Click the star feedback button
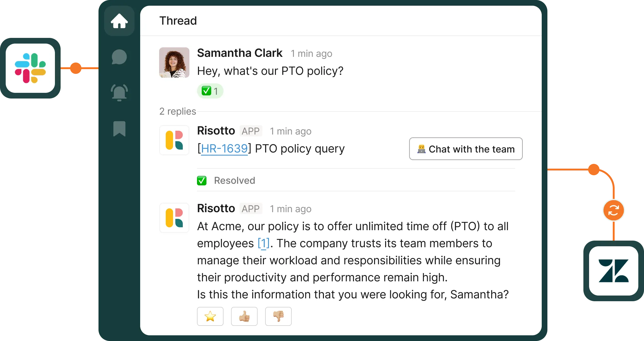The height and width of the screenshot is (341, 644). tap(210, 316)
